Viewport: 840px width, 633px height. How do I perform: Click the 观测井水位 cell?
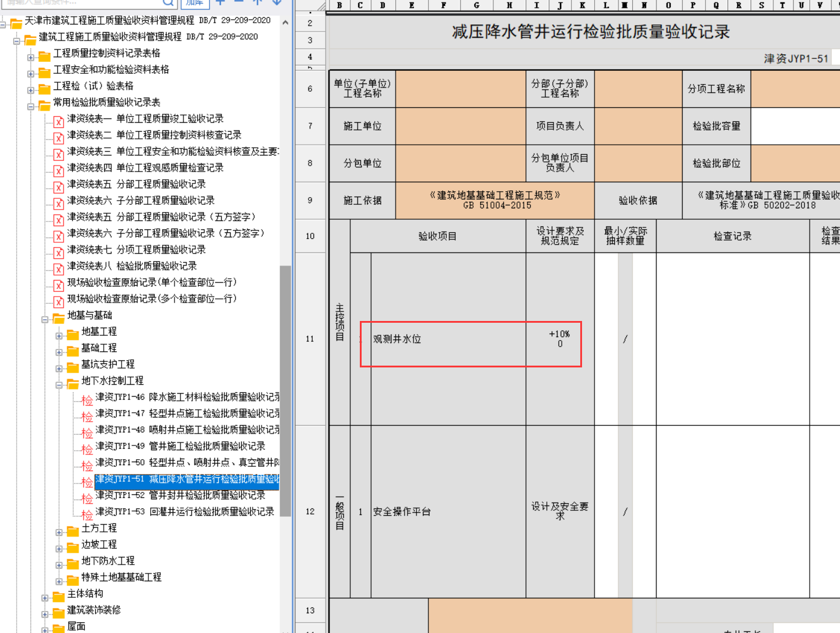click(x=448, y=339)
